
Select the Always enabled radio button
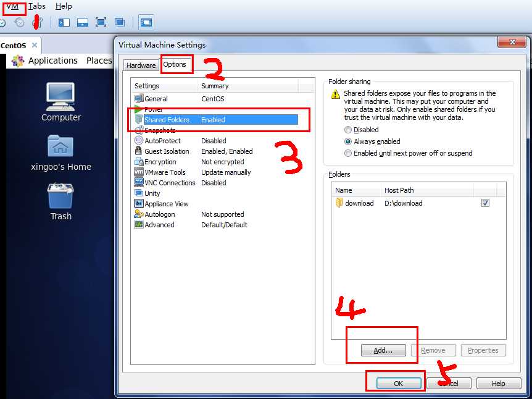point(347,141)
